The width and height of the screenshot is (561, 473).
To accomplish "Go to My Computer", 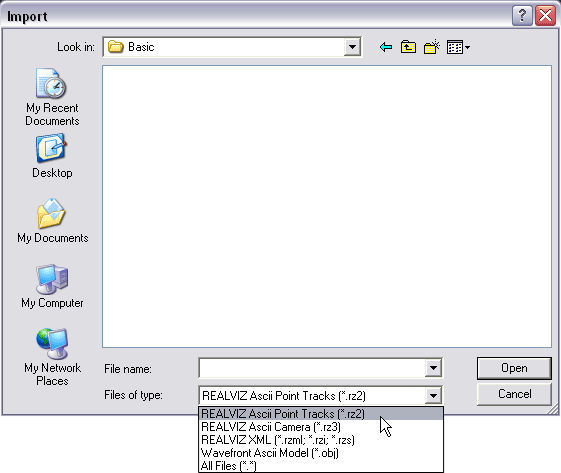I will 52,286.
